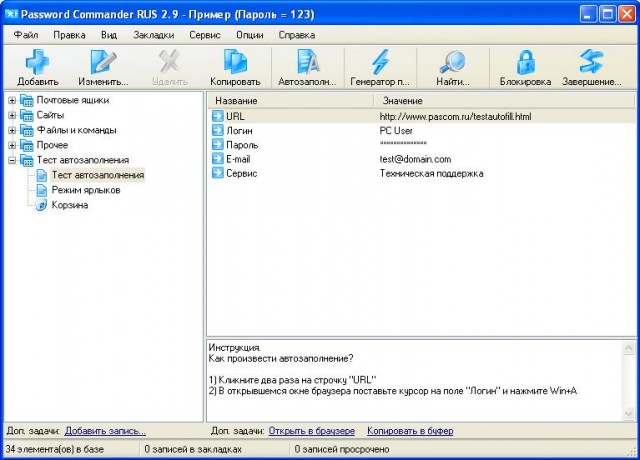The width and height of the screenshot is (640, 460).
Task: Open the Сервис menu
Action: click(204, 34)
